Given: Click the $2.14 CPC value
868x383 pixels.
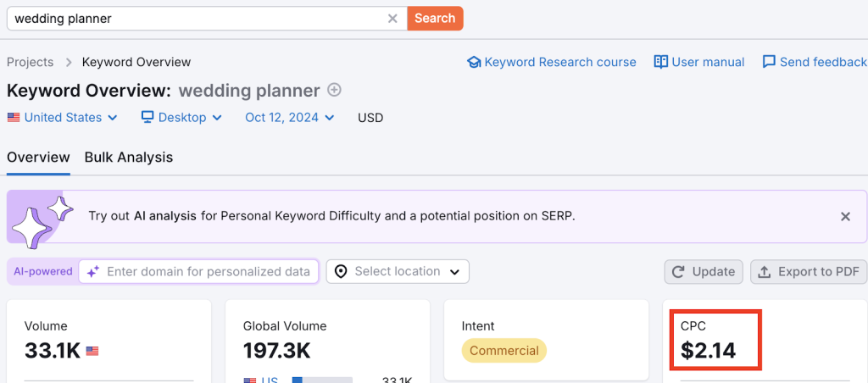Looking at the screenshot, I should point(708,350).
